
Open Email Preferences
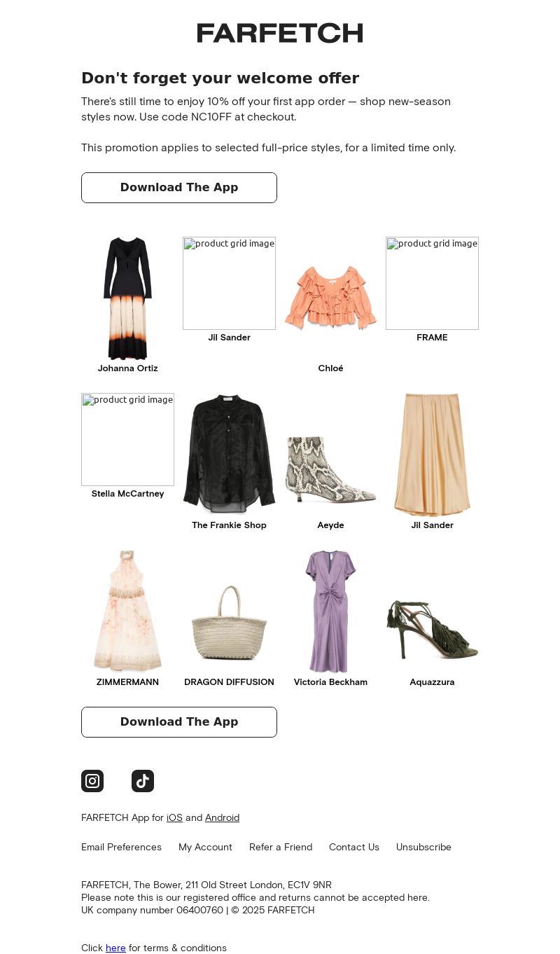121,847
